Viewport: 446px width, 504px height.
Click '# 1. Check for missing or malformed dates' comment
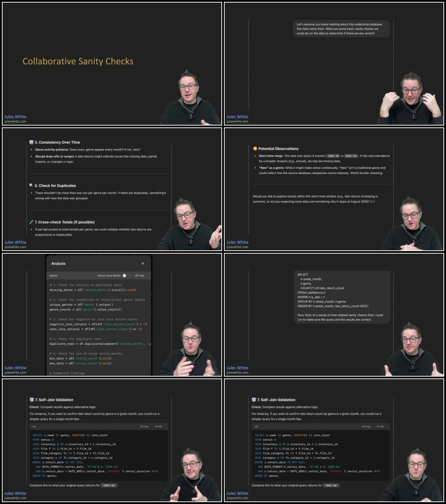(86, 285)
